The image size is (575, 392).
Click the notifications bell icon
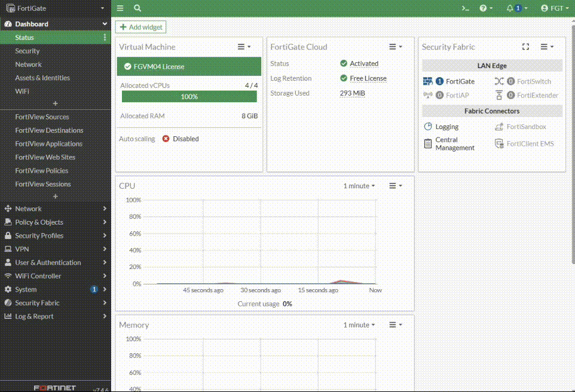tap(510, 8)
